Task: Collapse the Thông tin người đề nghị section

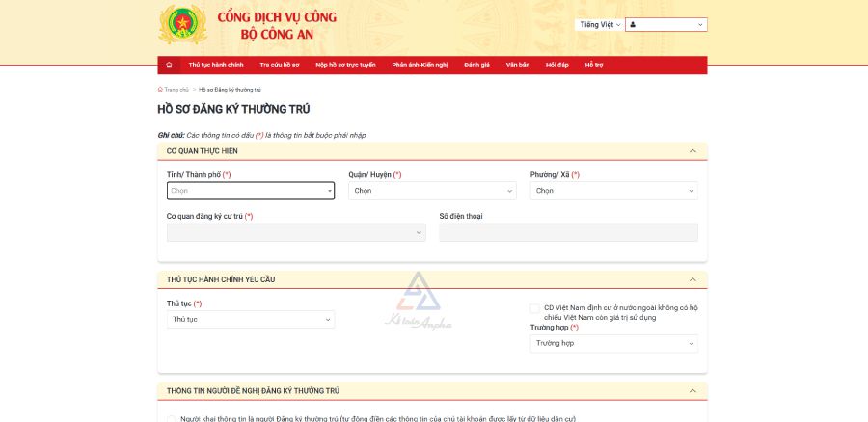Action: tap(692, 390)
